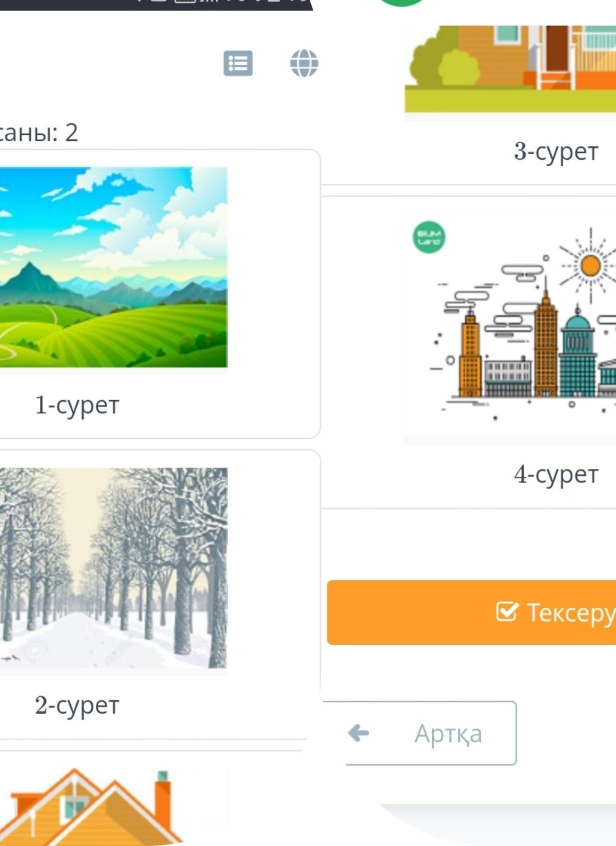Open the language globe icon

[x=304, y=63]
